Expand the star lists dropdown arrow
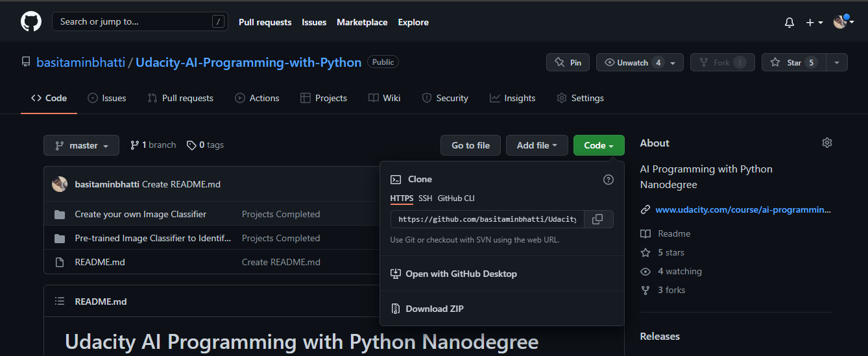 (837, 62)
